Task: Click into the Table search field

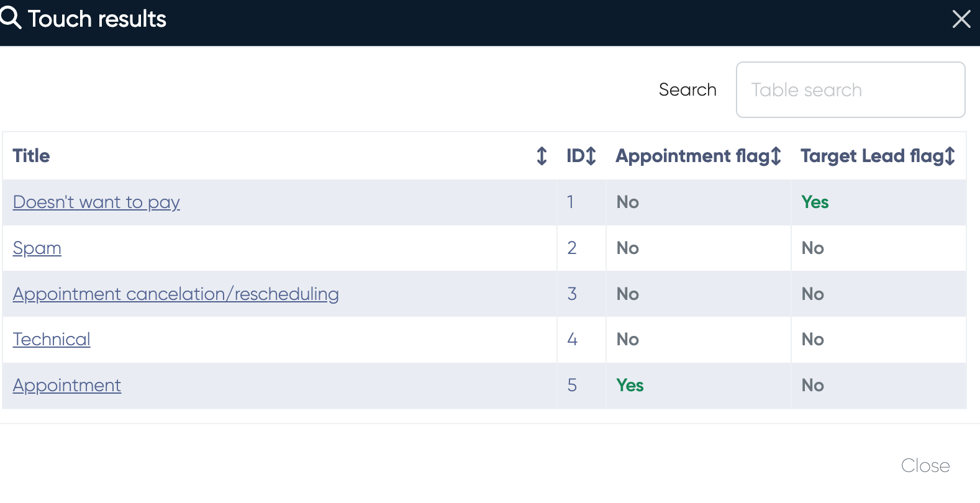Action: tap(850, 90)
